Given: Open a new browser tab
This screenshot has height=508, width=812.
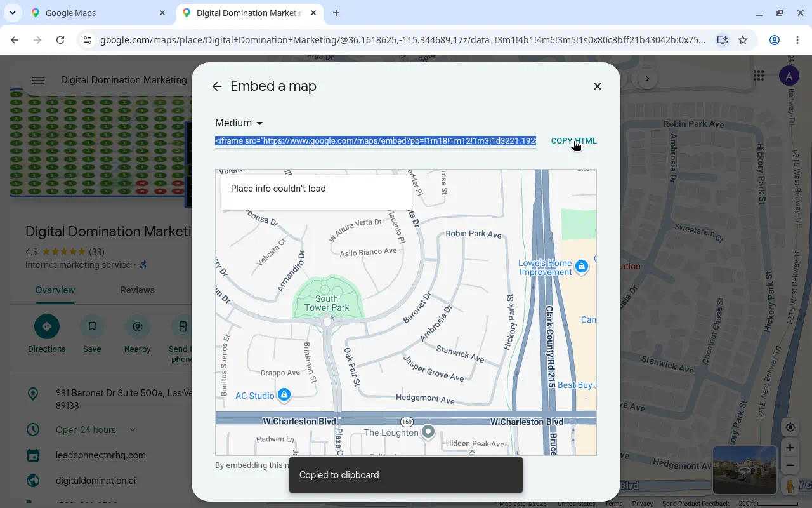Looking at the screenshot, I should [x=336, y=13].
